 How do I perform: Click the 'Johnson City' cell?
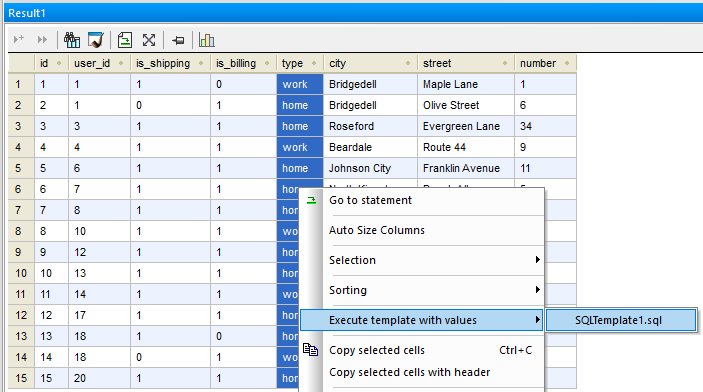click(370, 168)
